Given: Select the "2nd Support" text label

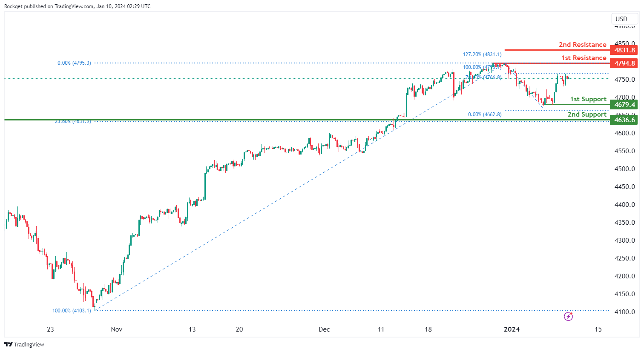Looking at the screenshot, I should coord(587,114).
